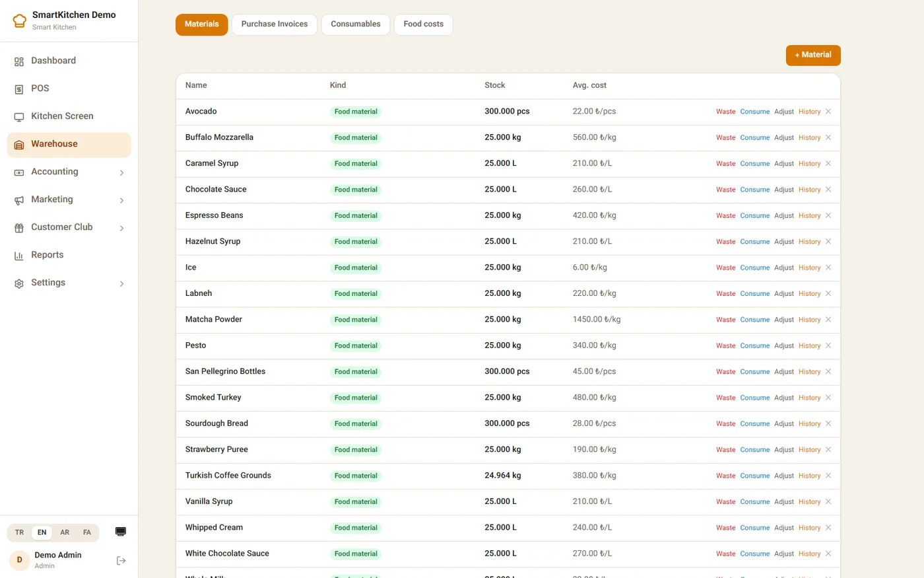Click the Labneh material name
This screenshot has height=578, width=924.
(199, 293)
